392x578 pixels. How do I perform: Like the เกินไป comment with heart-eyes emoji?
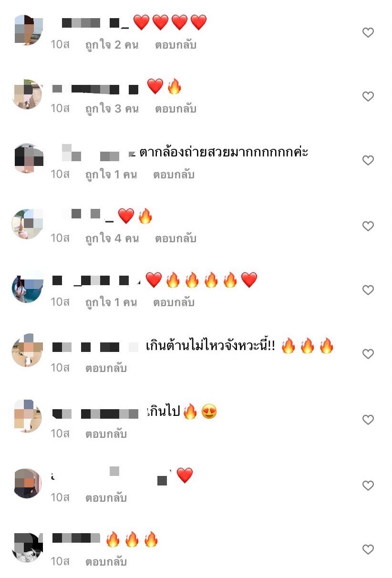click(x=368, y=420)
